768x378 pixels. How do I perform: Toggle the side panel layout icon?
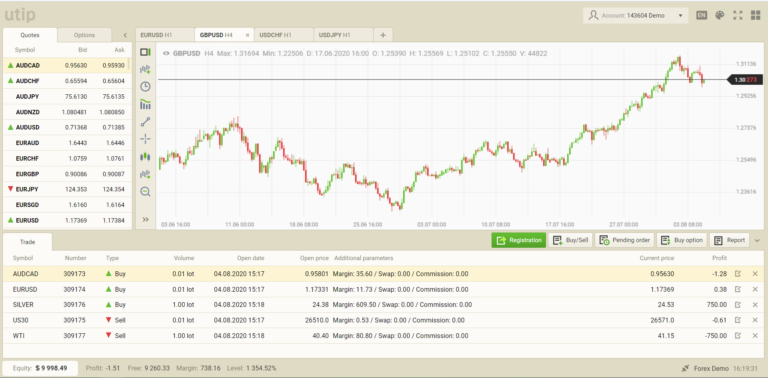pyautogui.click(x=145, y=52)
